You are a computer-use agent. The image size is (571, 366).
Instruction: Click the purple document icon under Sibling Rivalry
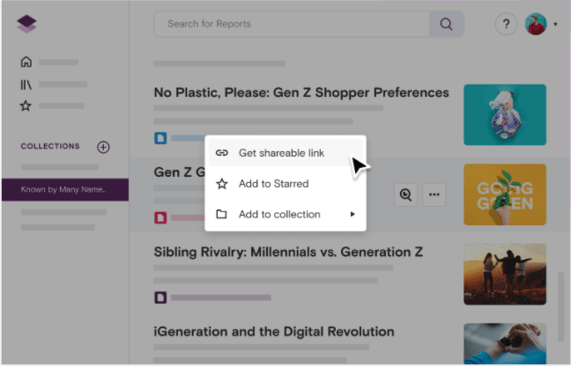(160, 298)
